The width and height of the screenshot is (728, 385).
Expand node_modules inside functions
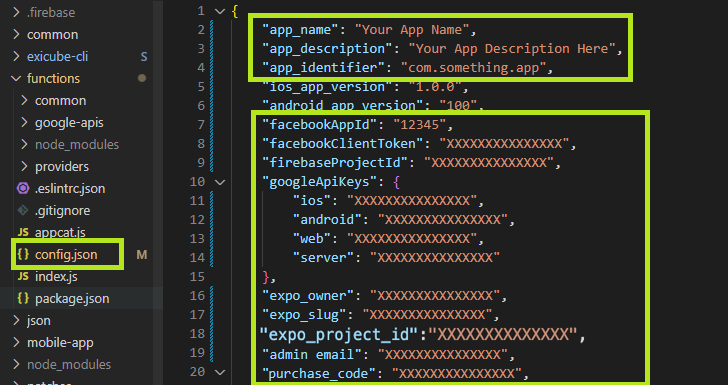(x=25, y=144)
